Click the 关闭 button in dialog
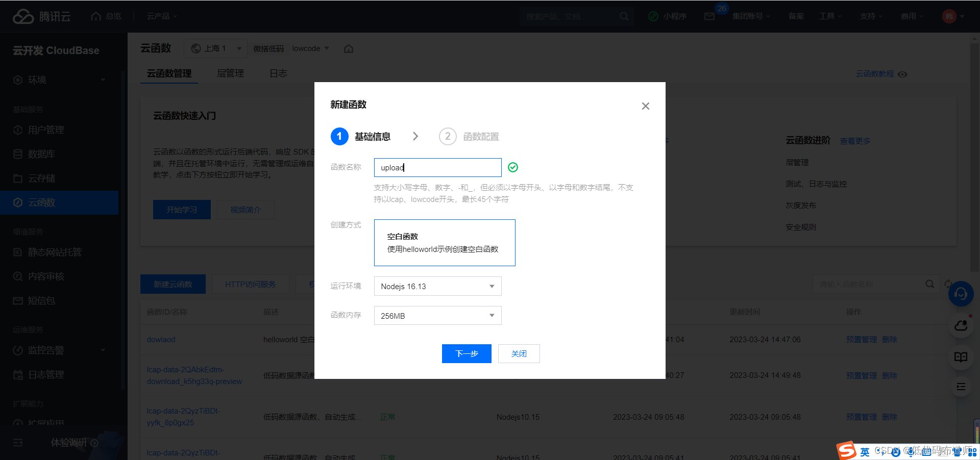Viewport: 980px width, 460px height. pos(519,353)
